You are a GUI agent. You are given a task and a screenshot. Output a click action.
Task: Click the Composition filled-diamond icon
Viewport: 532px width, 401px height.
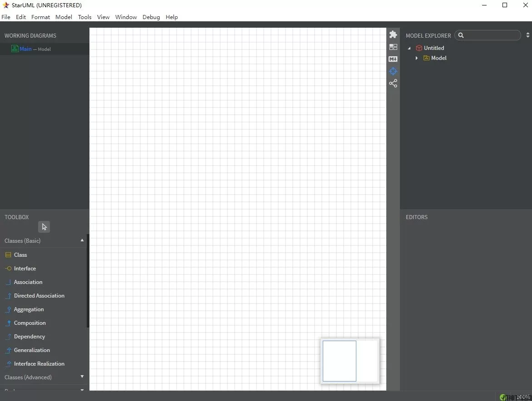tap(8, 323)
